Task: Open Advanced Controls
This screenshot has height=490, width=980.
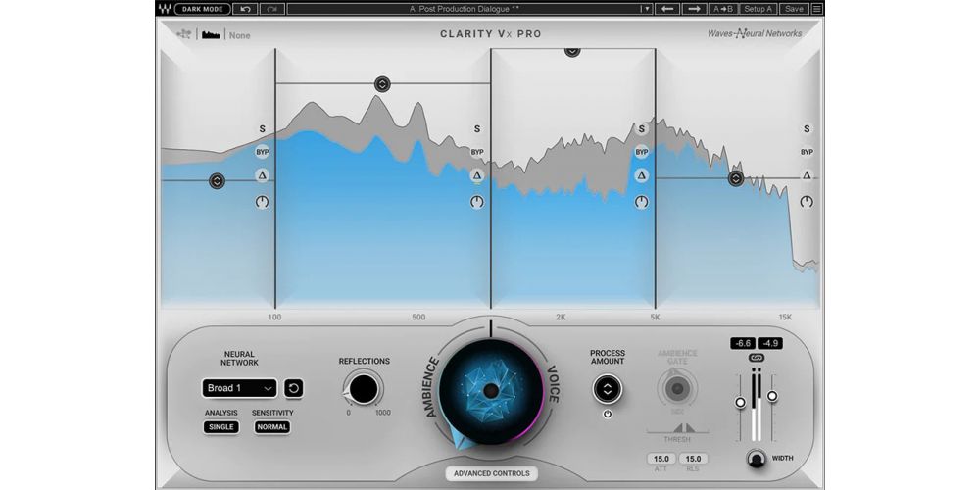Action: pyautogui.click(x=492, y=473)
